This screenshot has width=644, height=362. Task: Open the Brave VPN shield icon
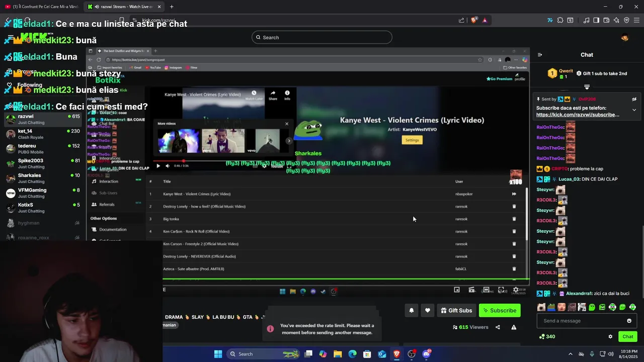click(x=626, y=20)
